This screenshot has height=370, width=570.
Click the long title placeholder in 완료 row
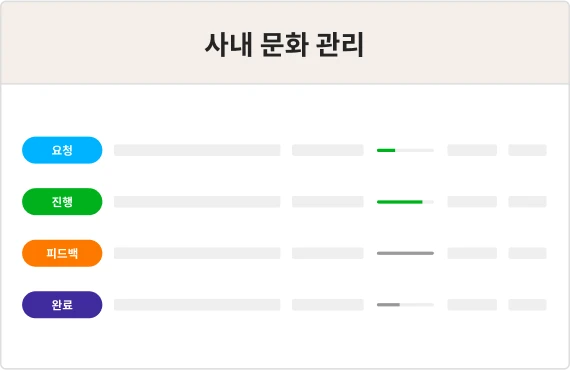pos(197,305)
